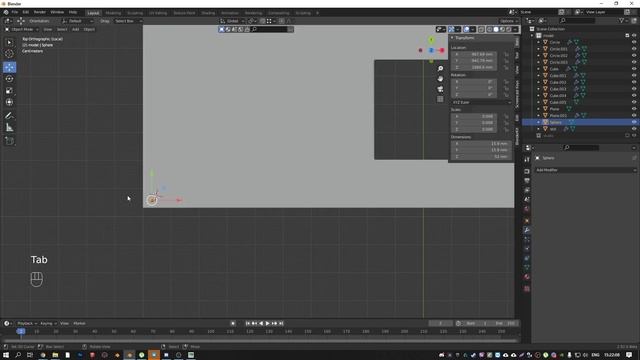Click the taskbar search magnifier
The height and width of the screenshot is (360, 640).
(x=18, y=355)
